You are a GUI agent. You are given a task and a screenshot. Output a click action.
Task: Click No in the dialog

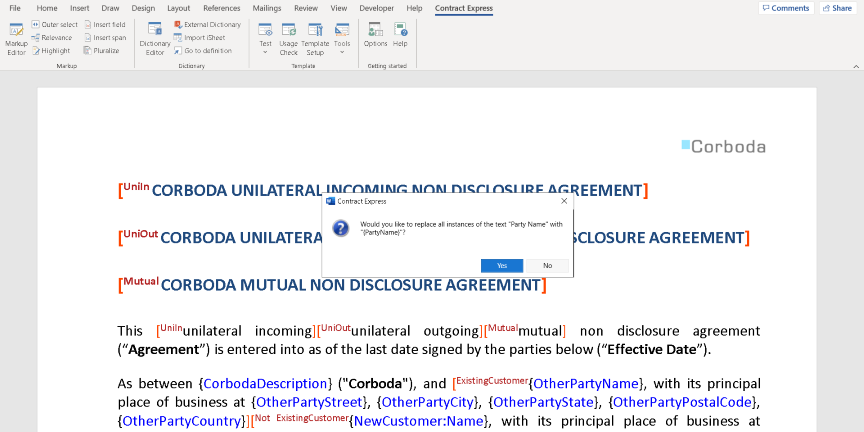click(547, 266)
